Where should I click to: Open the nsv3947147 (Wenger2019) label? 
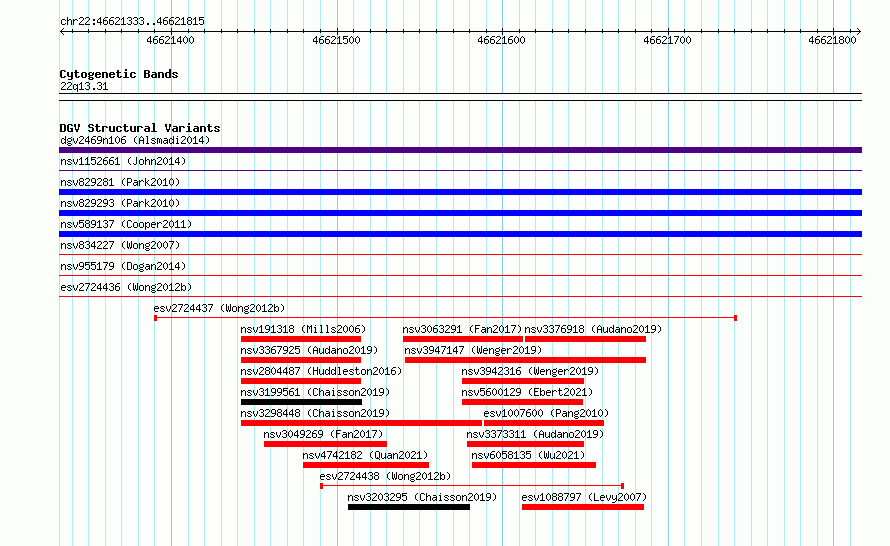coord(473,350)
